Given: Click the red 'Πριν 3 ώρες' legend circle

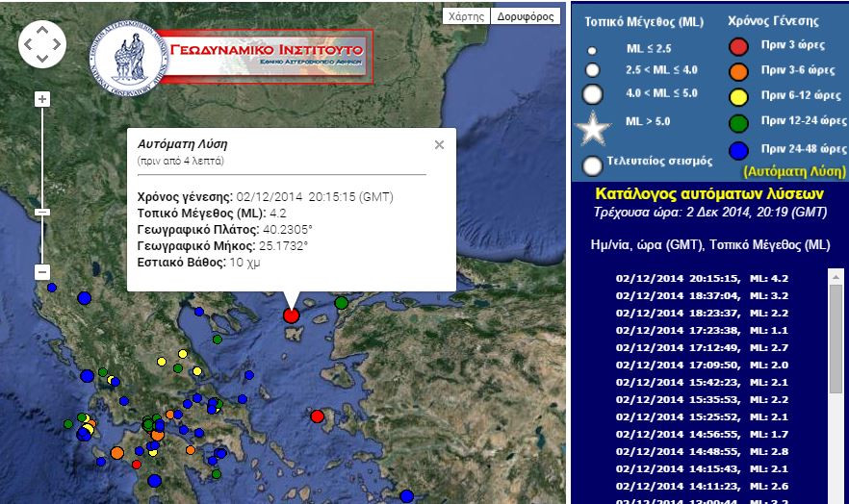Looking at the screenshot, I should click(x=738, y=45).
